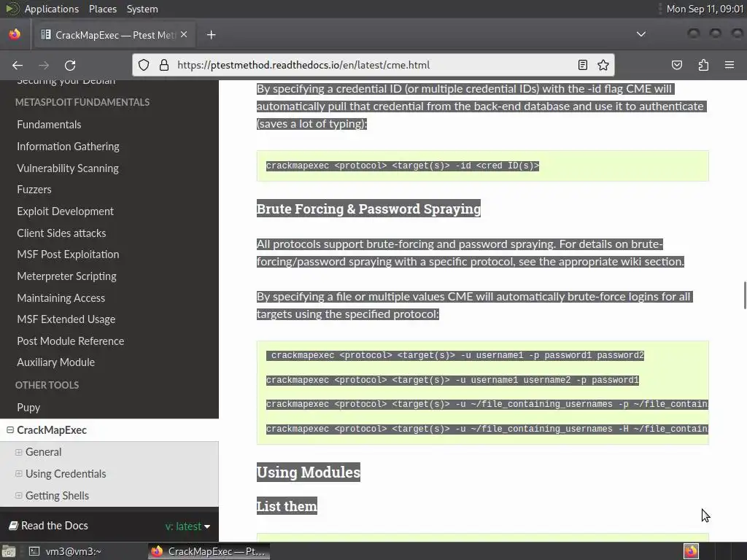Open the Fundamentals sidebar link
Image resolution: width=747 pixels, height=560 pixels.
pyautogui.click(x=49, y=125)
